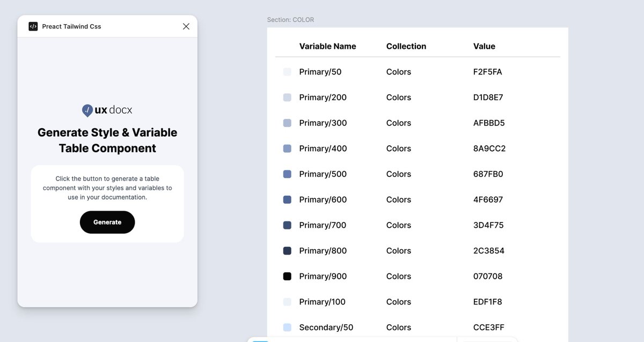Click the hex value D1D8E7
The width and height of the screenshot is (644, 342).
488,98
